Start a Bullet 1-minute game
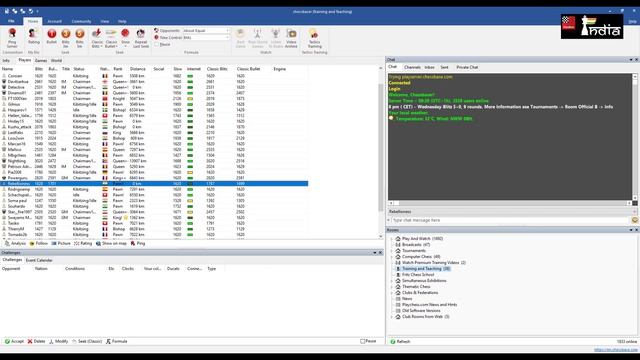The image size is (640, 360). coord(52,37)
